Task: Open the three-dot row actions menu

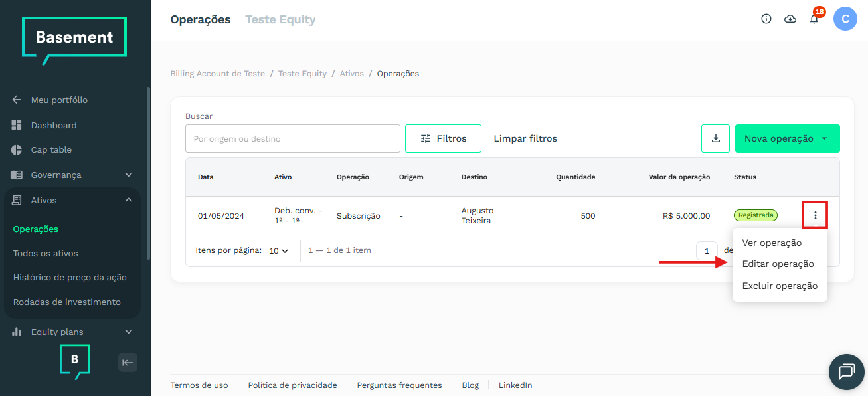Action: pos(816,215)
